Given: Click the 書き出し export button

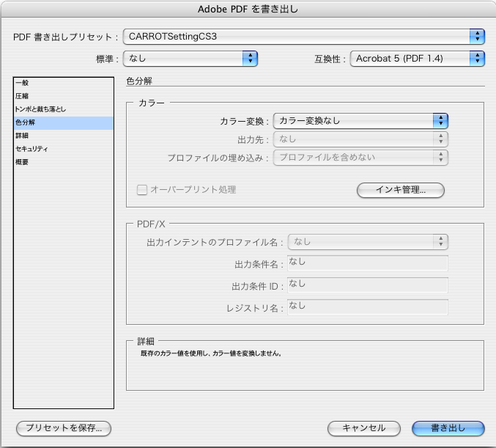Looking at the screenshot, I should (x=448, y=428).
